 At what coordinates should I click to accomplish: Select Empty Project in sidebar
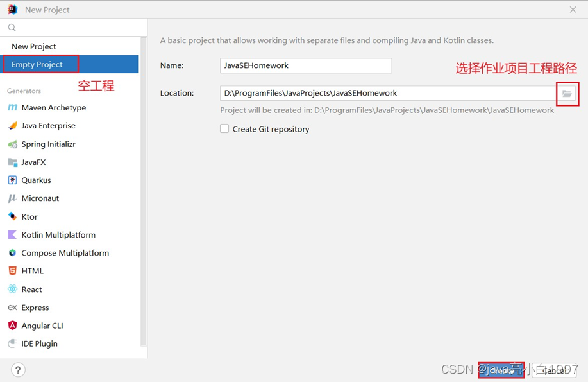71,64
